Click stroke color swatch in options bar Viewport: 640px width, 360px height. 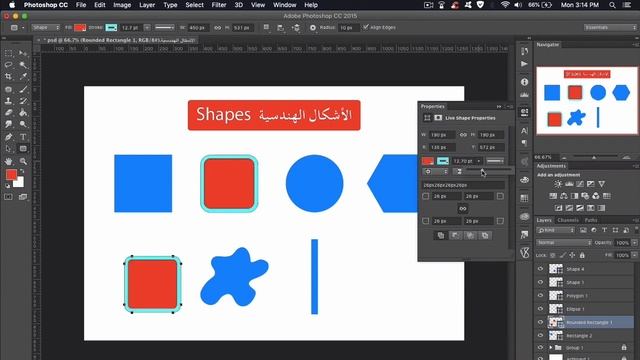[x=111, y=28]
